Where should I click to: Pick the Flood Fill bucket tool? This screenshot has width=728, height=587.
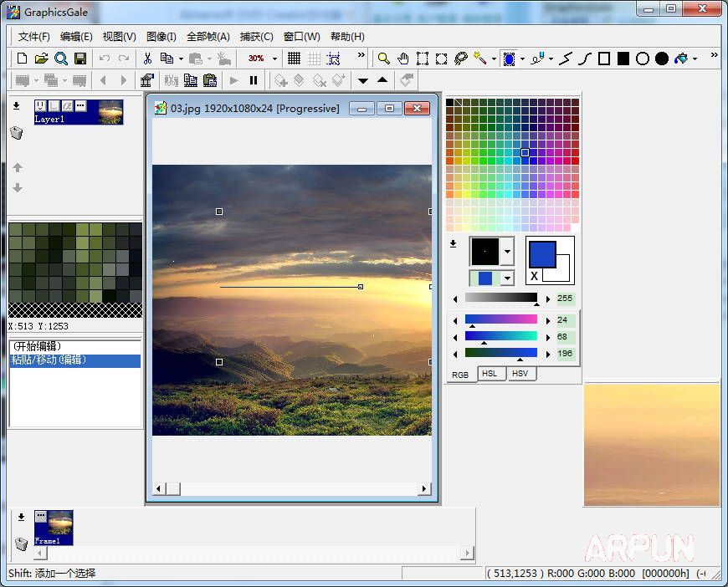pos(681,59)
